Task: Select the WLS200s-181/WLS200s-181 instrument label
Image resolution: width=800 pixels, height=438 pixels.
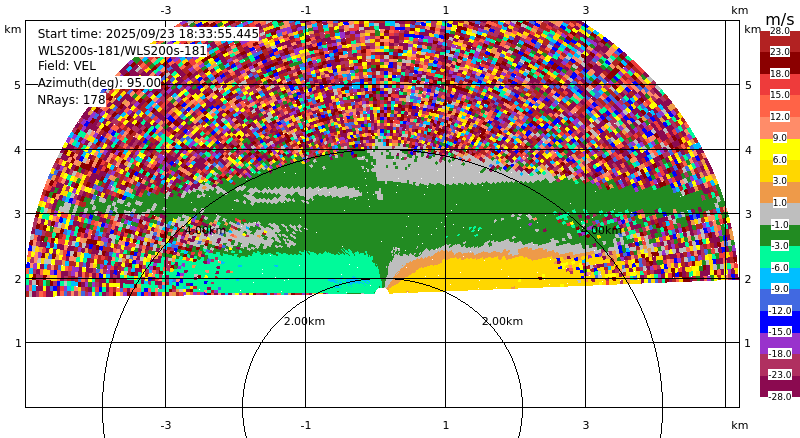Action: click(x=122, y=51)
